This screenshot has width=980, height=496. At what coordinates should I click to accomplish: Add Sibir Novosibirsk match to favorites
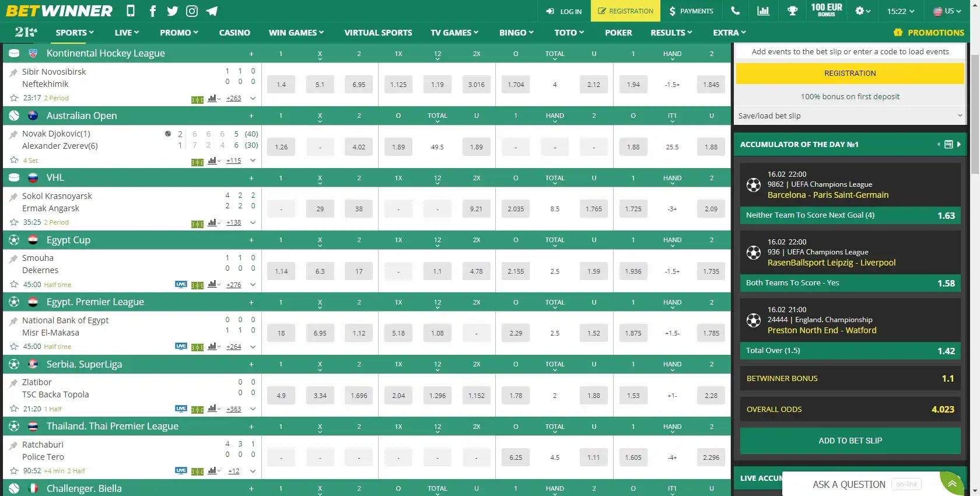(x=15, y=98)
